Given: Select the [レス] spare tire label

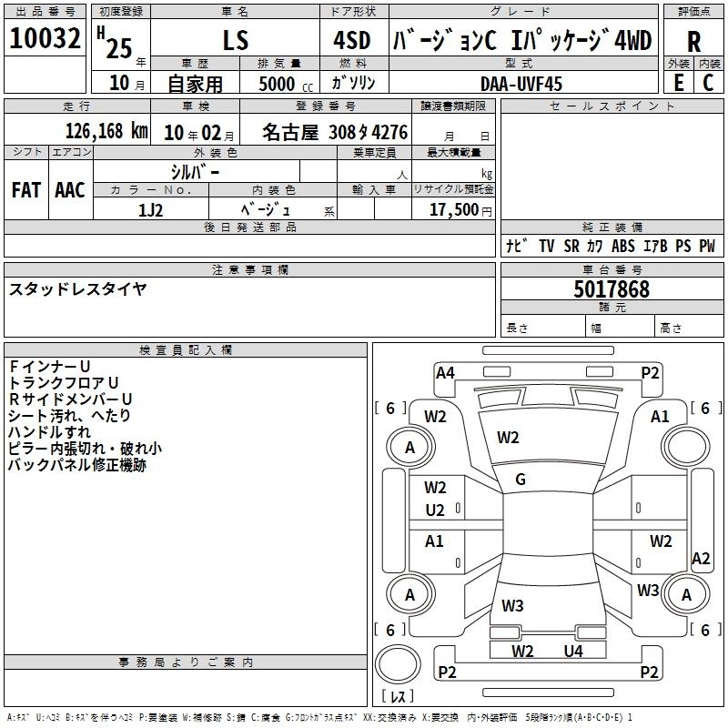Looking at the screenshot, I should coord(398,696).
